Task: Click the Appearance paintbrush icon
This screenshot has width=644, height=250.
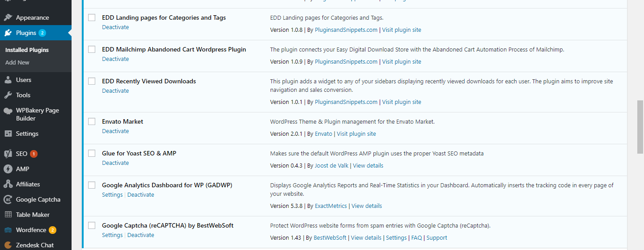Action: 8,17
